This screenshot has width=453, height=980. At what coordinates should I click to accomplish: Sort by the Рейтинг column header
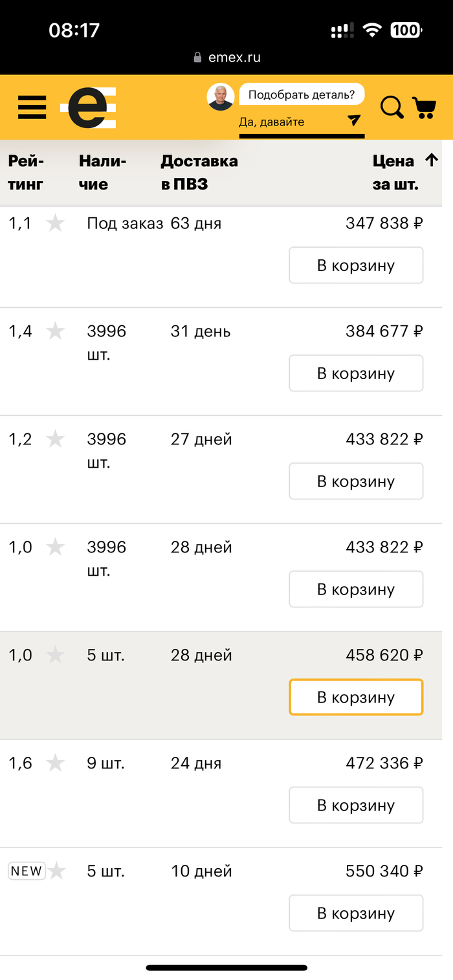coord(26,173)
